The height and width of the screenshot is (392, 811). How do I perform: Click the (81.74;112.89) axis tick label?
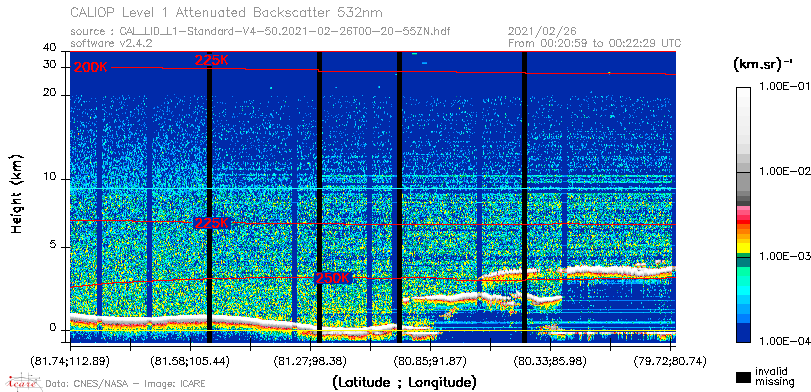(x=70, y=360)
